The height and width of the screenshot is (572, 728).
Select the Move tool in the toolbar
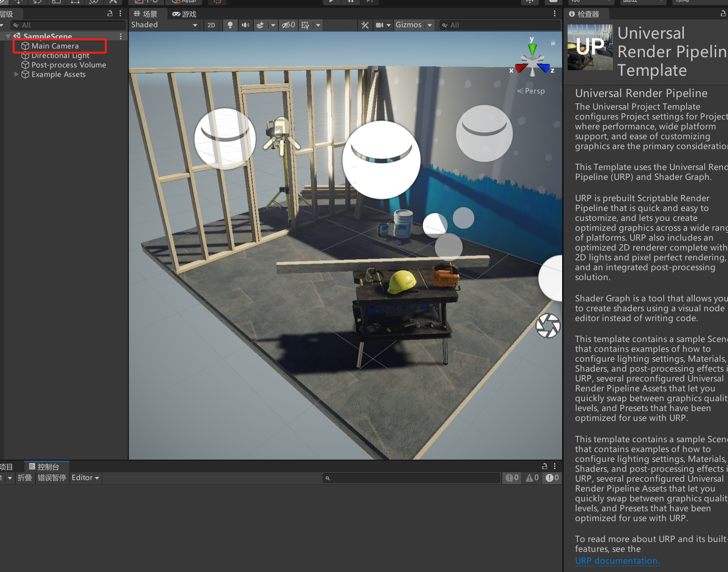click(x=19, y=2)
